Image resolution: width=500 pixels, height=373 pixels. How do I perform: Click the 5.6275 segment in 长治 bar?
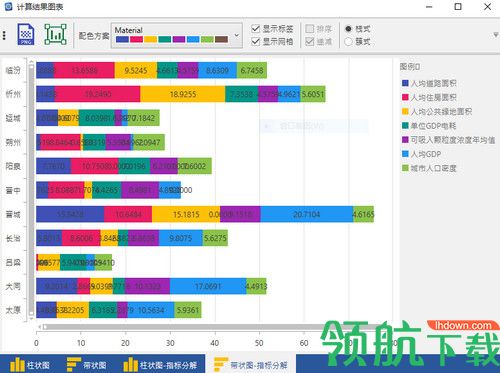tap(215, 238)
